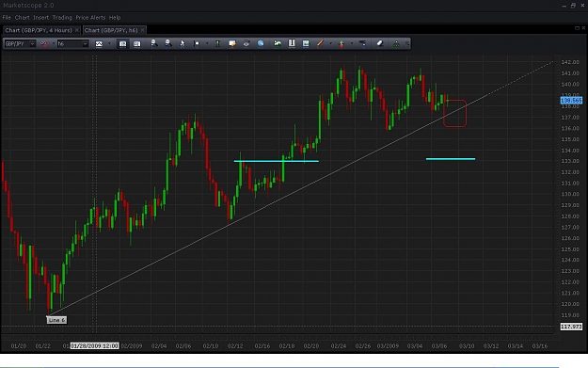Expand the toolbar overflow arrow
Image resolution: width=588 pixels, height=368 pixels.
coord(407,44)
